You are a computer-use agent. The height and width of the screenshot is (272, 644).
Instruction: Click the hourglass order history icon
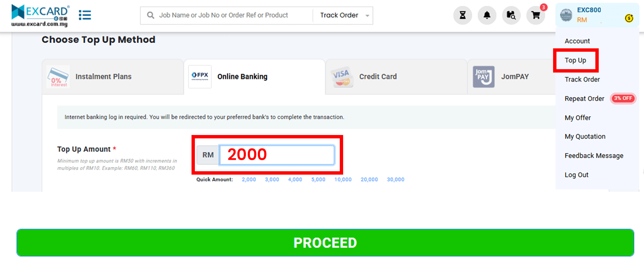463,15
